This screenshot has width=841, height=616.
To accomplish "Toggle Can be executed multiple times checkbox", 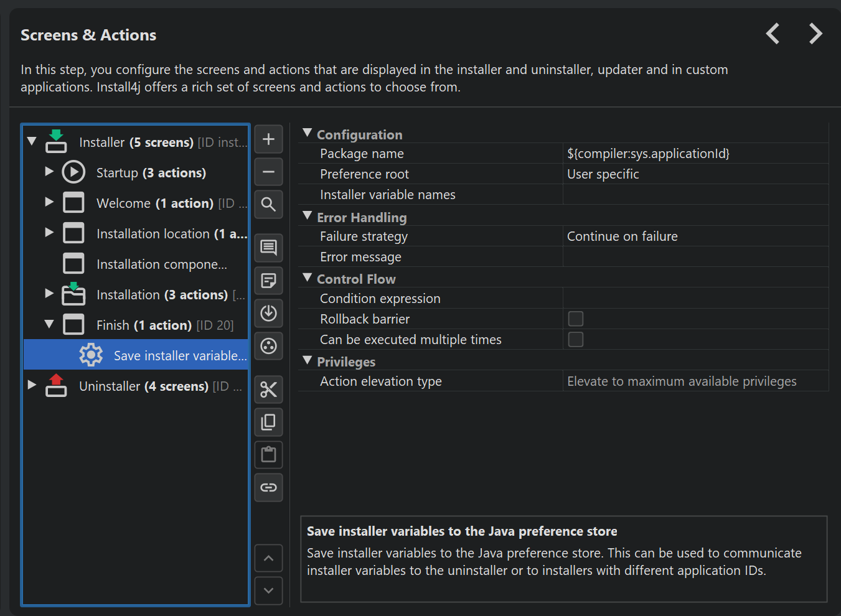I will (576, 340).
